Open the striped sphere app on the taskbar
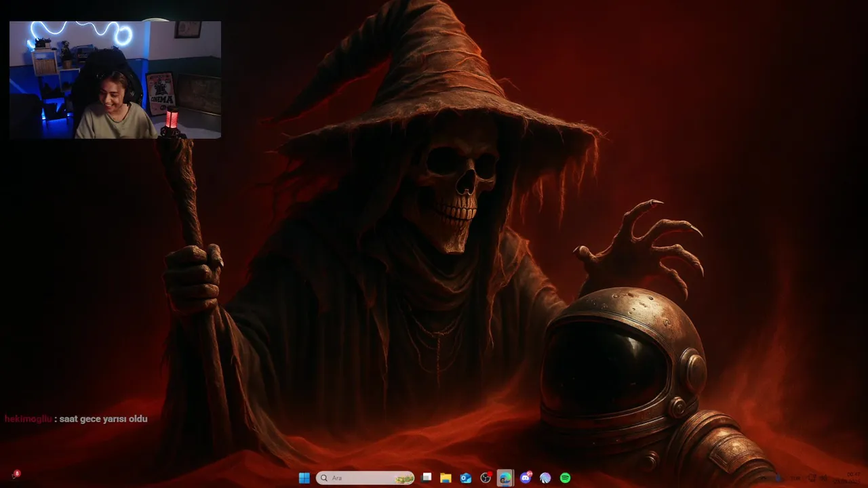This screenshot has width=868, height=488. (x=545, y=478)
